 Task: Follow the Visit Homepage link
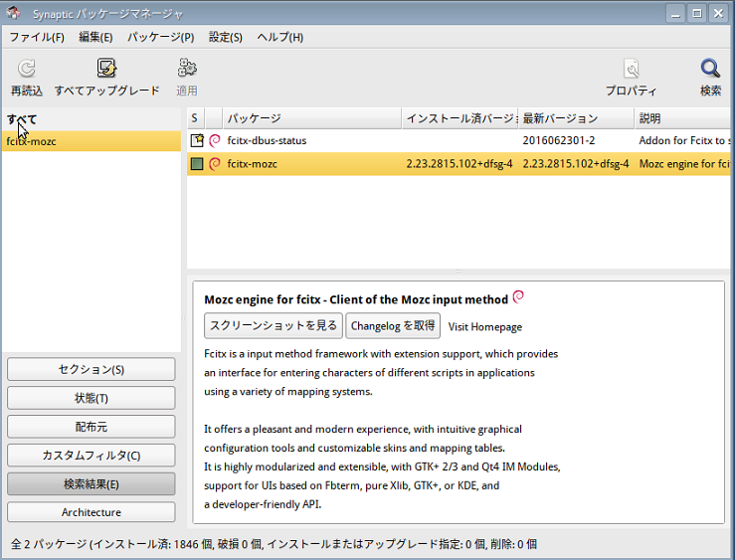click(484, 326)
